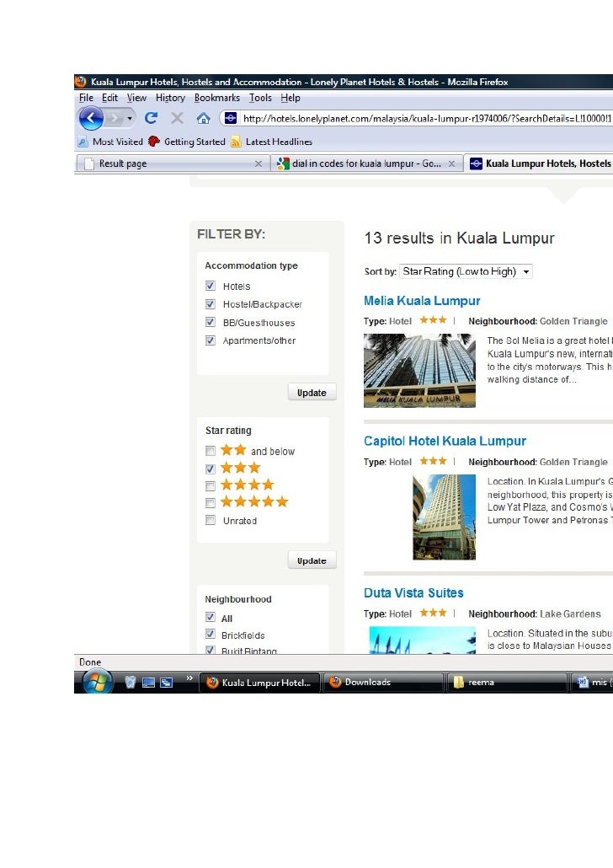Open the Help menu

coord(290,98)
